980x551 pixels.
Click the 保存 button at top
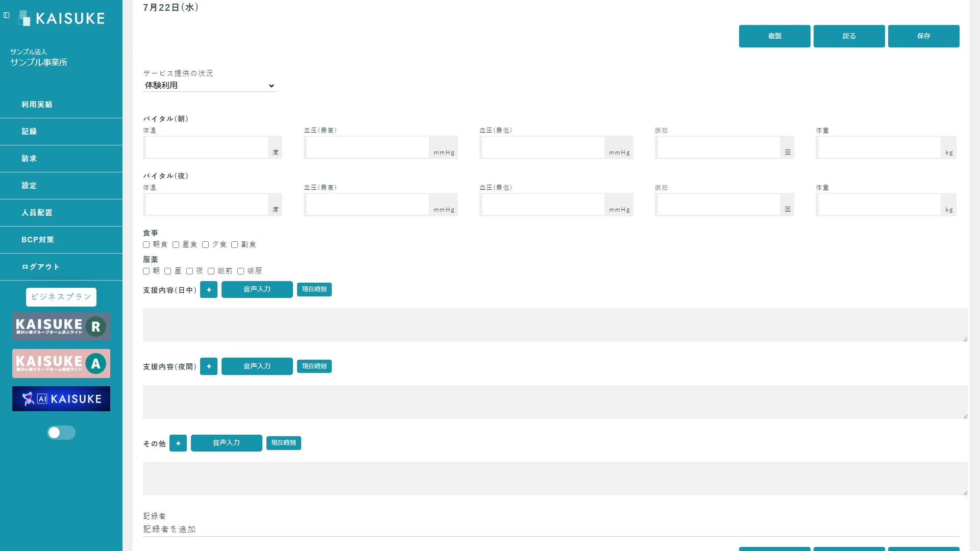click(x=924, y=36)
